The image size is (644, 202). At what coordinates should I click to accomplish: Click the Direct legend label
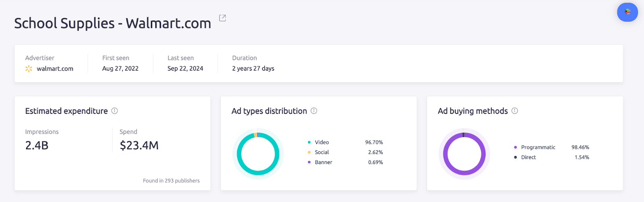[528, 157]
